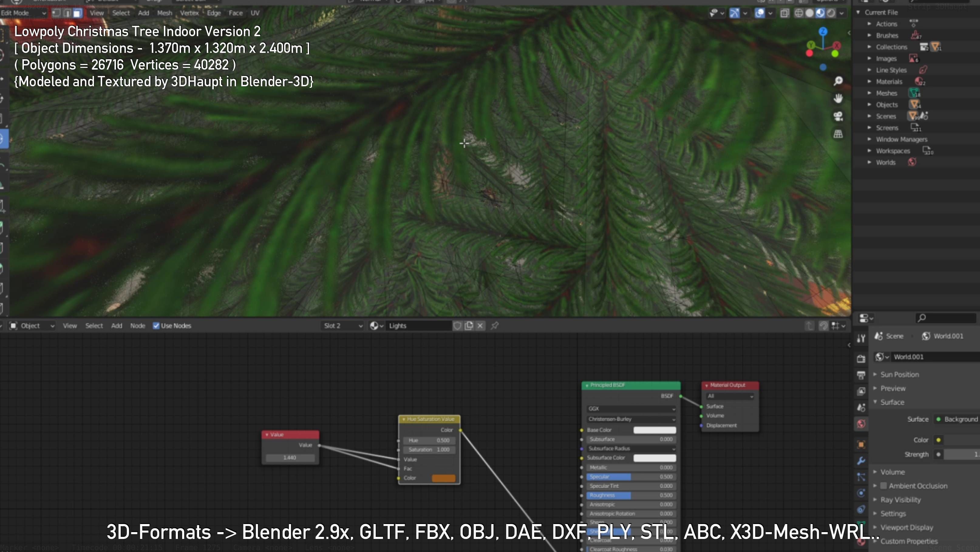Enable Ambient Occlusion checkbox
Viewport: 980px width, 552px height.
(x=884, y=486)
